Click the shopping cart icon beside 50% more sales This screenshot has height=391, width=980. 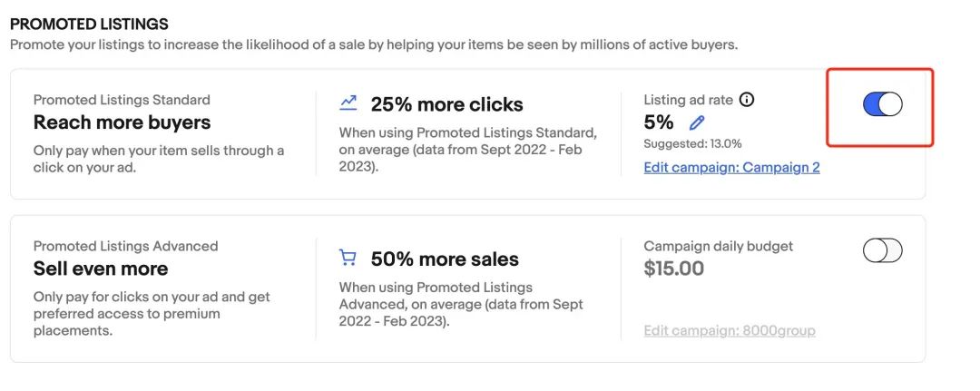click(x=348, y=259)
